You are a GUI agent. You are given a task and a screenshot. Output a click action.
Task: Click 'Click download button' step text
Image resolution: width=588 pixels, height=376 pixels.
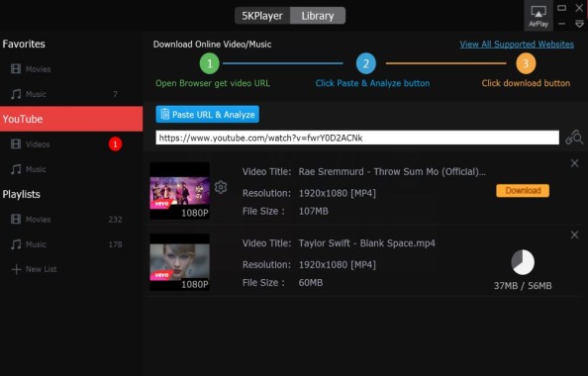526,83
